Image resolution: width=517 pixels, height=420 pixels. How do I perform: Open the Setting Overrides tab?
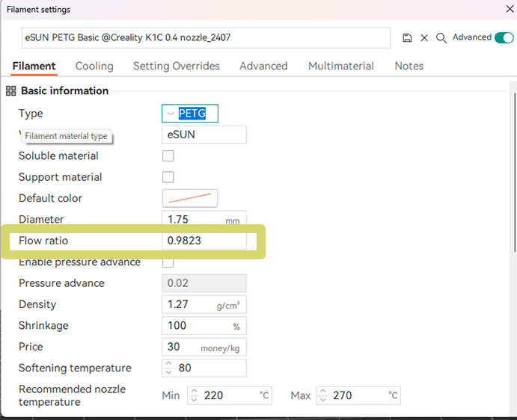(x=177, y=66)
